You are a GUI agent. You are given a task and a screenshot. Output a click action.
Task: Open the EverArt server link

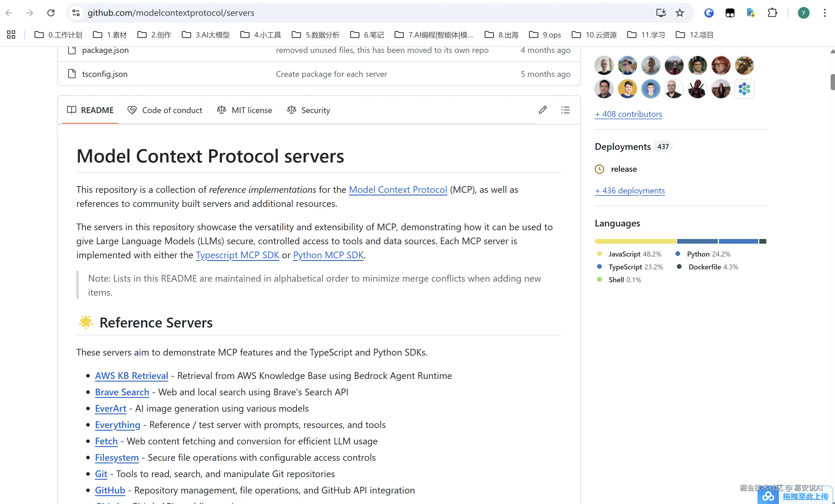[x=110, y=408]
